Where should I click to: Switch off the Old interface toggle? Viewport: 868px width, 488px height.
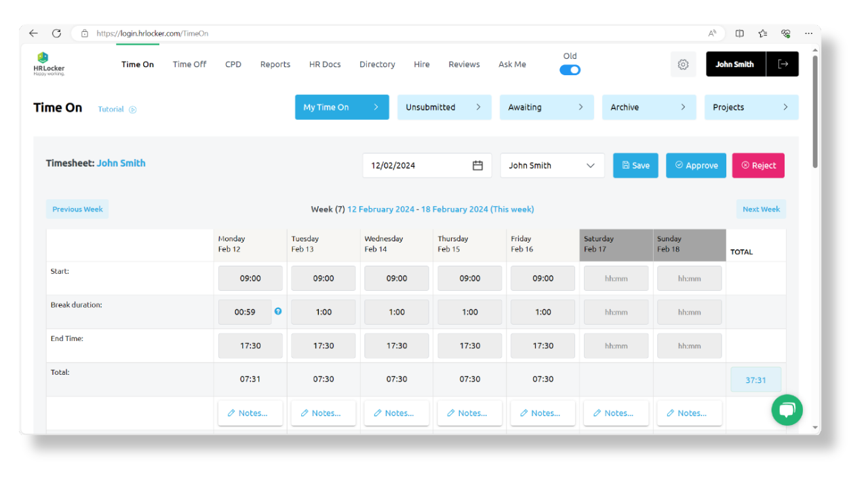(x=570, y=69)
